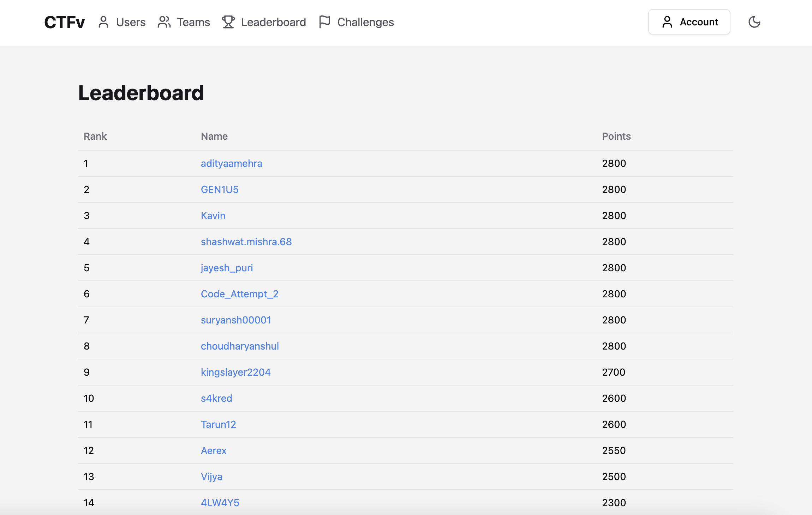
Task: Open Code_Attempt_2's profile page
Action: pos(240,294)
